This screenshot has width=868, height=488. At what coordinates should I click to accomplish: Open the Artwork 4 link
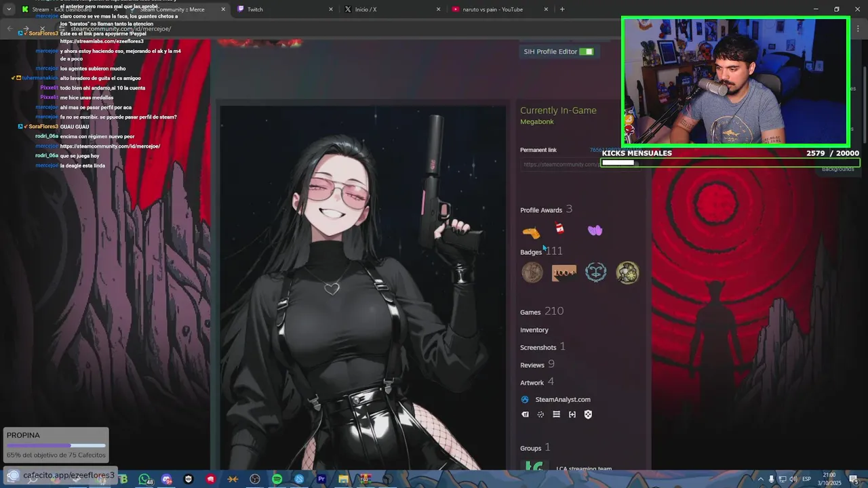point(537,382)
